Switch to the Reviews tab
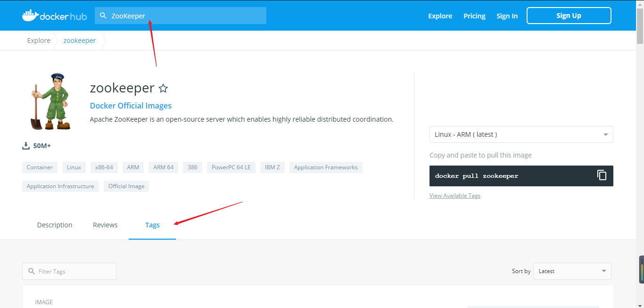The image size is (644, 308). [105, 225]
